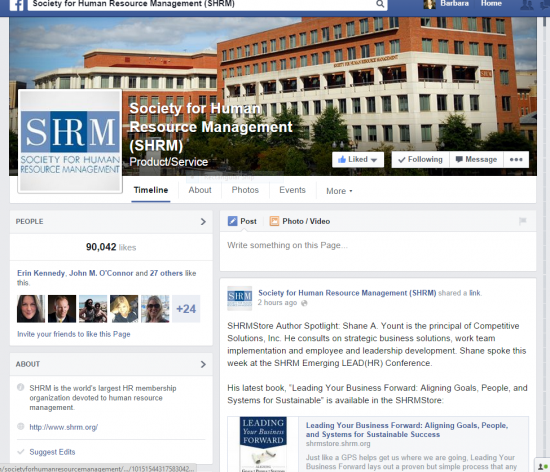Viewport: 550px width, 472px height.
Task: Click Home in the top bar
Action: pos(491,4)
